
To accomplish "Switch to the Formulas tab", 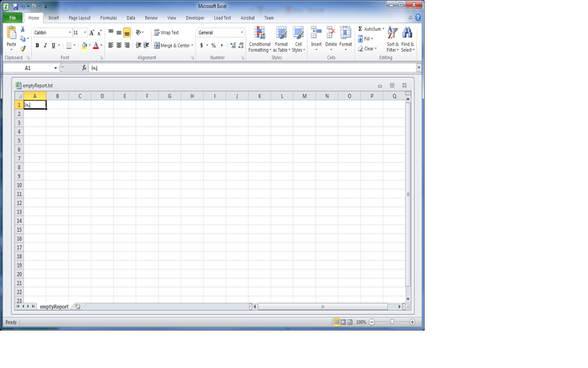I will coord(108,18).
